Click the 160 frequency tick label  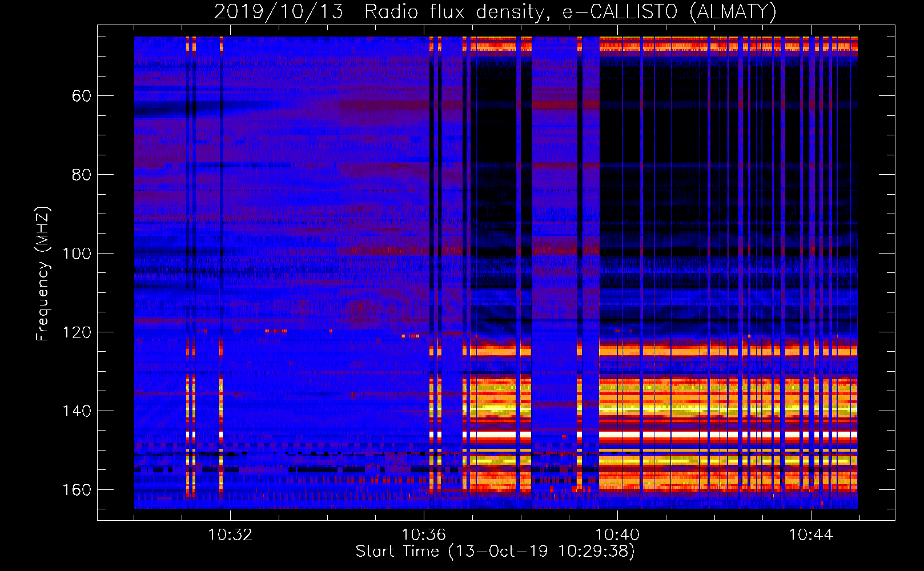[77, 490]
